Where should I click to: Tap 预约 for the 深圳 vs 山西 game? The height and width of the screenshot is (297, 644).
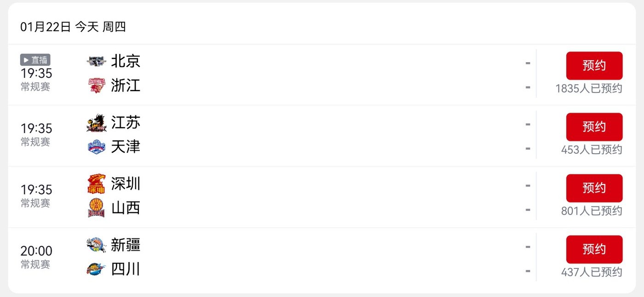(x=594, y=188)
